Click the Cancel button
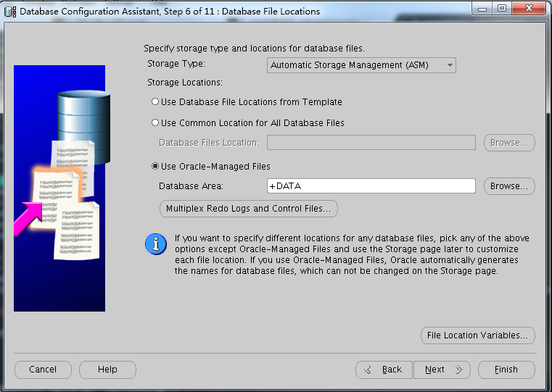552x392 pixels. tap(43, 370)
